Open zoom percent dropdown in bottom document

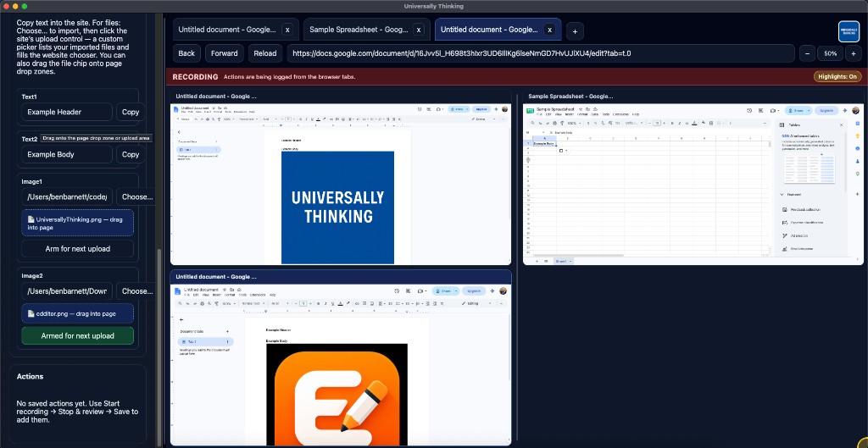tap(229, 304)
